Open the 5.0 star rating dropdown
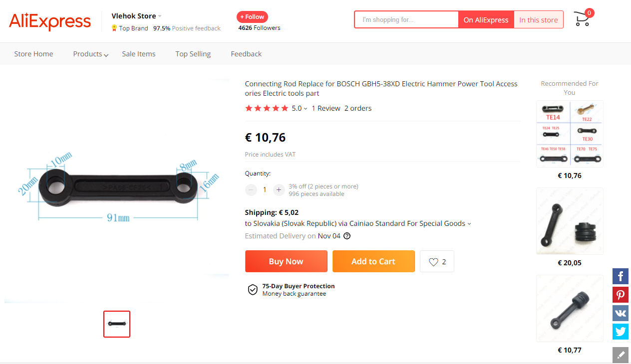Viewport: 631px width, 364px height. 300,108
